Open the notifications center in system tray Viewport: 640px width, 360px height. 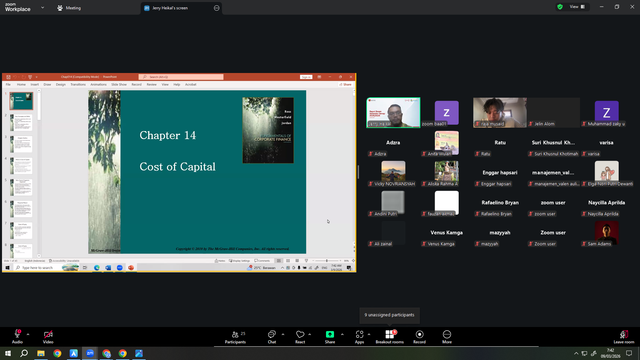coord(629,353)
